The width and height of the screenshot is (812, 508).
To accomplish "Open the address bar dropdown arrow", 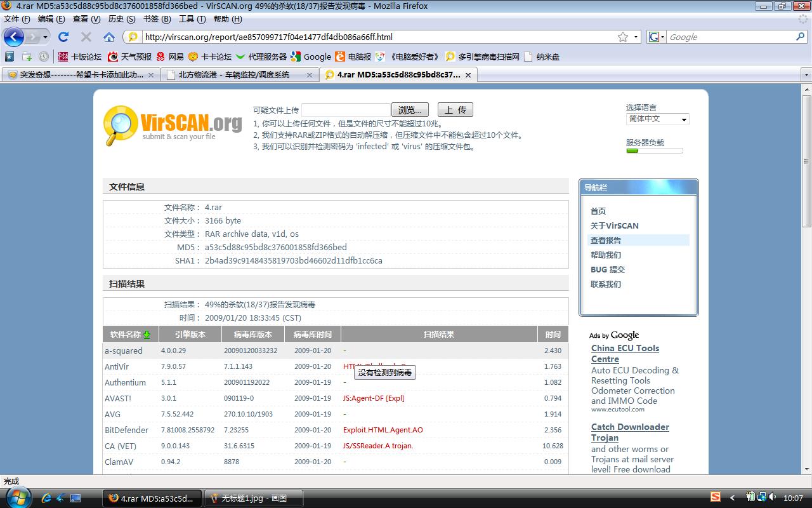I will pyautogui.click(x=636, y=37).
